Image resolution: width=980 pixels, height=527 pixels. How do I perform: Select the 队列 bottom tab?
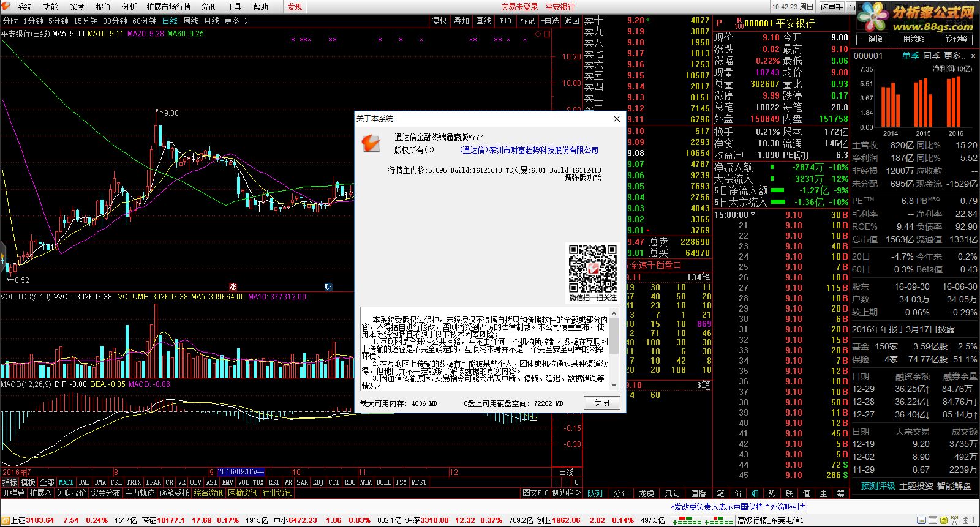tap(595, 493)
